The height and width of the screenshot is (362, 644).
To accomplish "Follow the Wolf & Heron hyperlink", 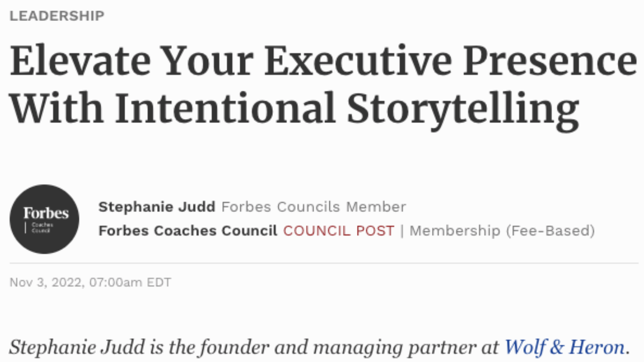I will coord(564,347).
